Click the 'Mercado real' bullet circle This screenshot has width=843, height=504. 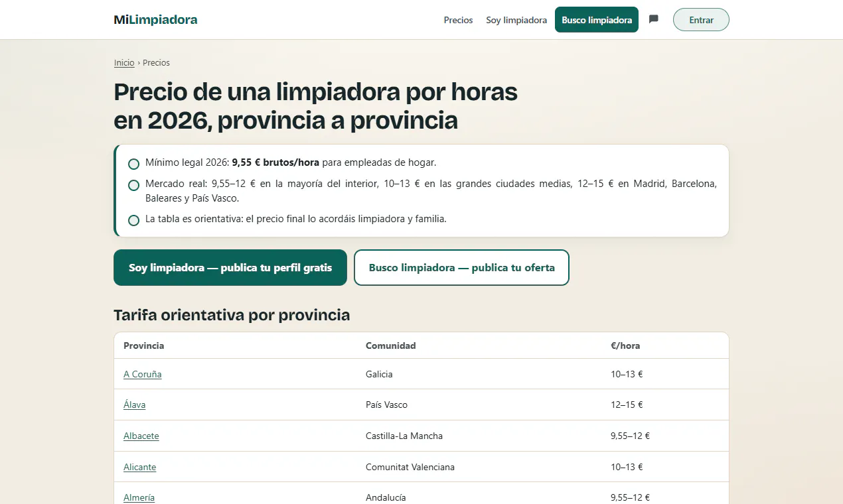(133, 185)
